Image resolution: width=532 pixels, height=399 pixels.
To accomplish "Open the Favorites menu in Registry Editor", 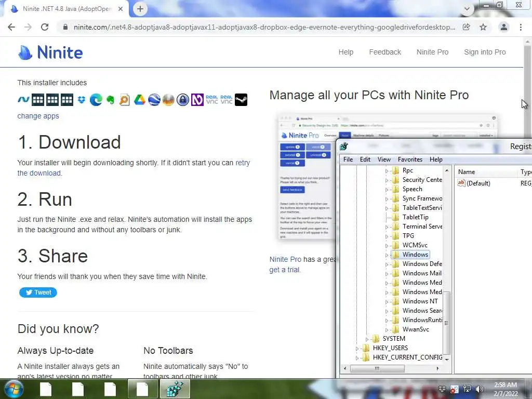I will 410,159.
